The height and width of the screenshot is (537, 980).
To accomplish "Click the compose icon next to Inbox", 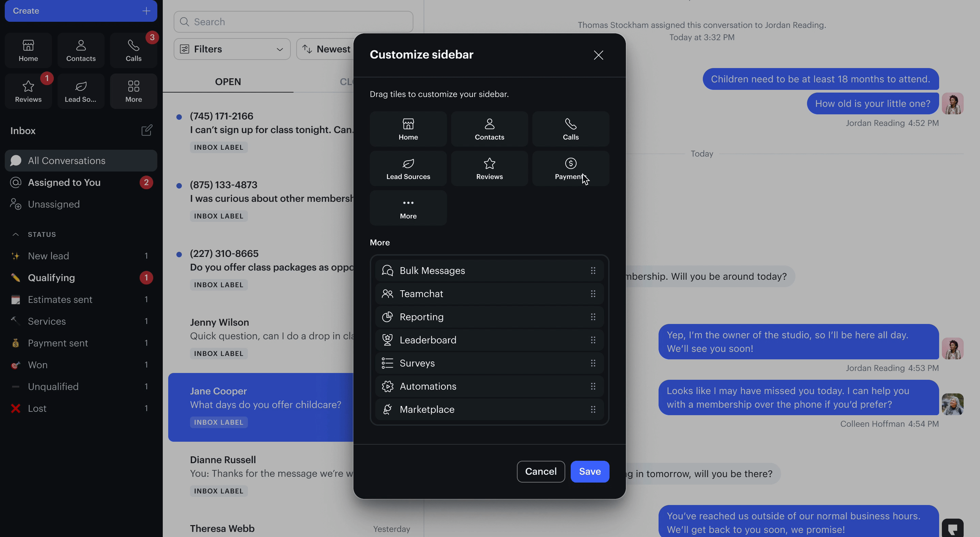I will point(147,130).
